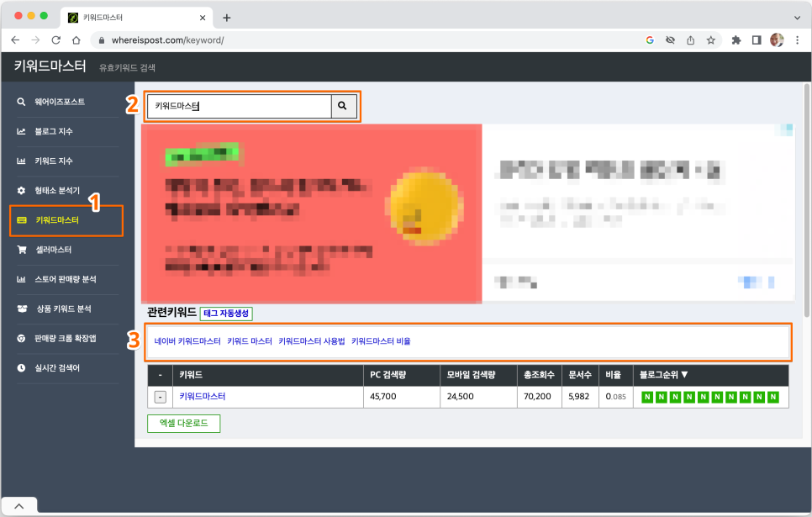Viewport: 812px width, 517px height.
Task: Open 스토어 판매량 분석 menu item
Action: point(67,279)
